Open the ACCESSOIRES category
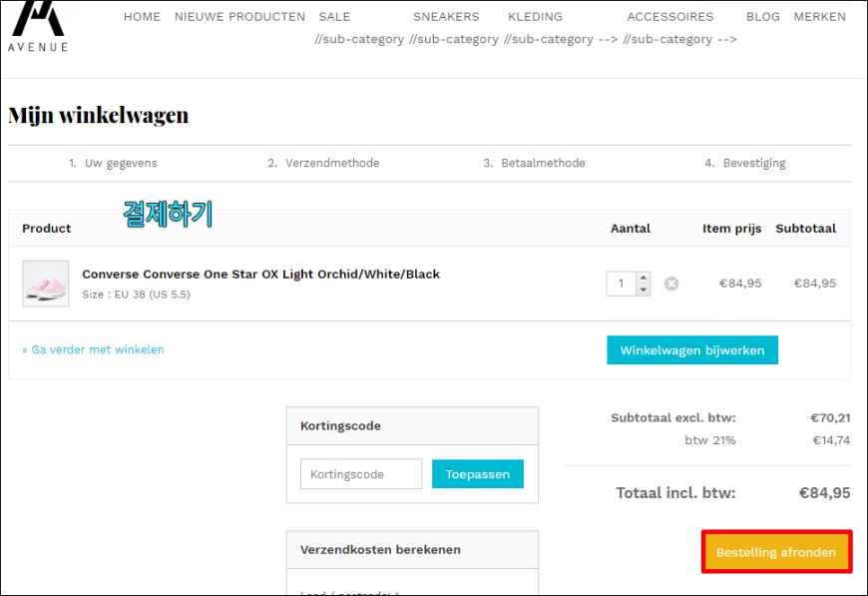 click(x=669, y=17)
